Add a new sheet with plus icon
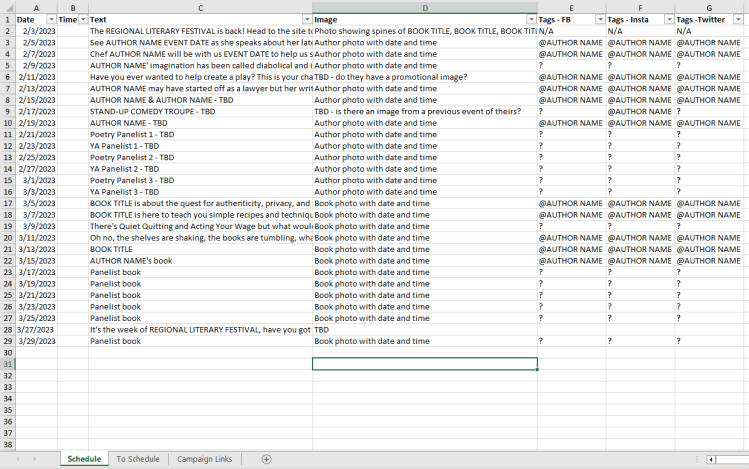The height and width of the screenshot is (469, 749). (266, 459)
